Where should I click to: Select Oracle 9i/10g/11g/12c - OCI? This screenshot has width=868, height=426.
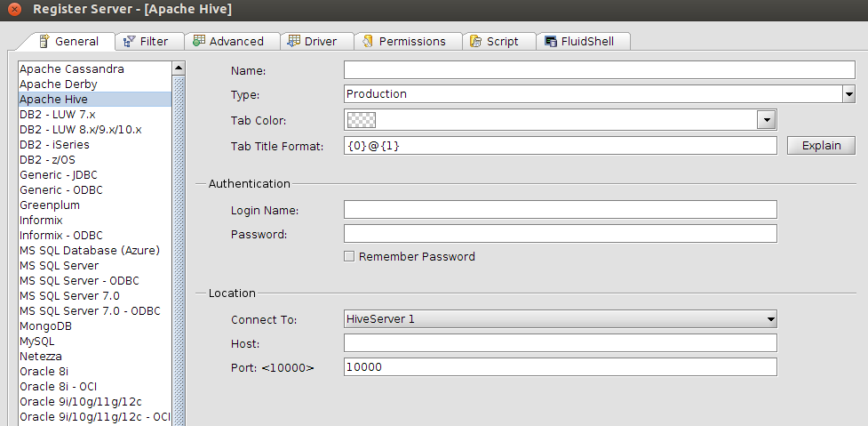tap(95, 416)
